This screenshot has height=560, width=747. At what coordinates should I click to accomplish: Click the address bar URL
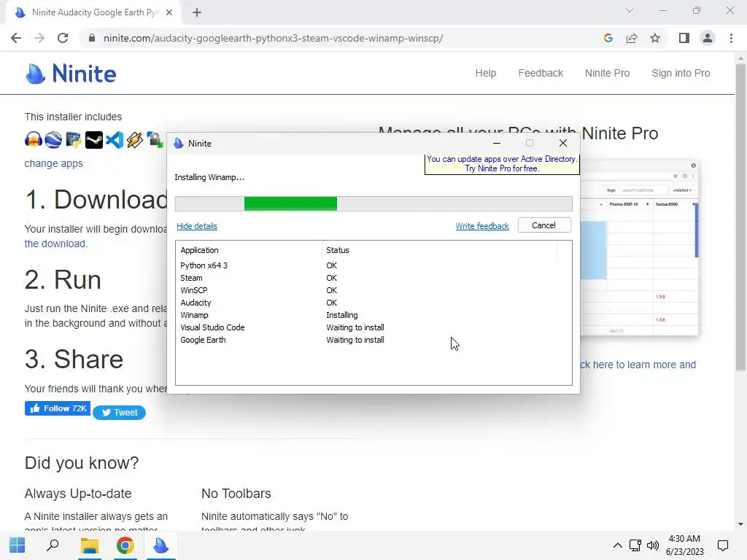coord(273,38)
